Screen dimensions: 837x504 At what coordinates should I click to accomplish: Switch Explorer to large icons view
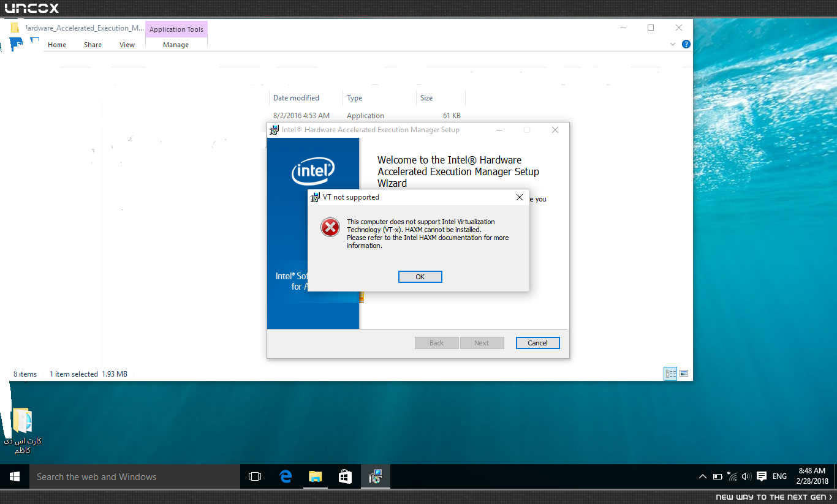[x=684, y=374]
